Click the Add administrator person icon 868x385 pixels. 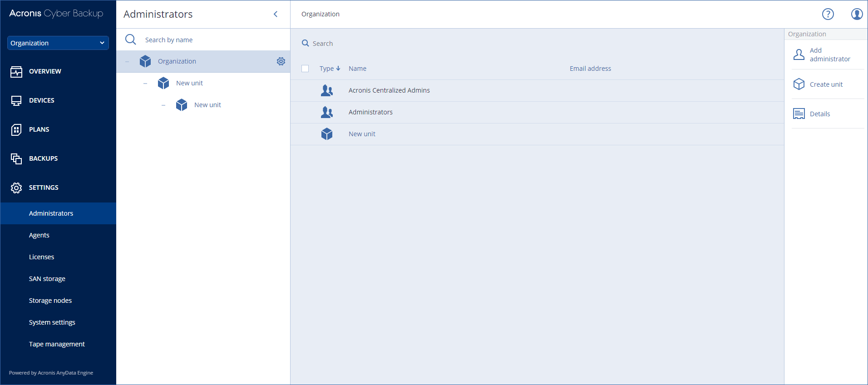pyautogui.click(x=799, y=55)
